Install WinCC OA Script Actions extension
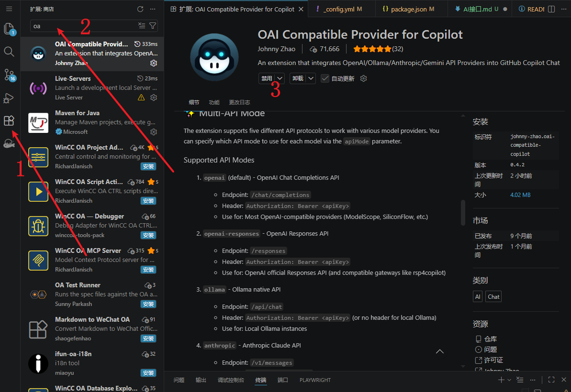Screen dimensions: 571x392 point(148,201)
